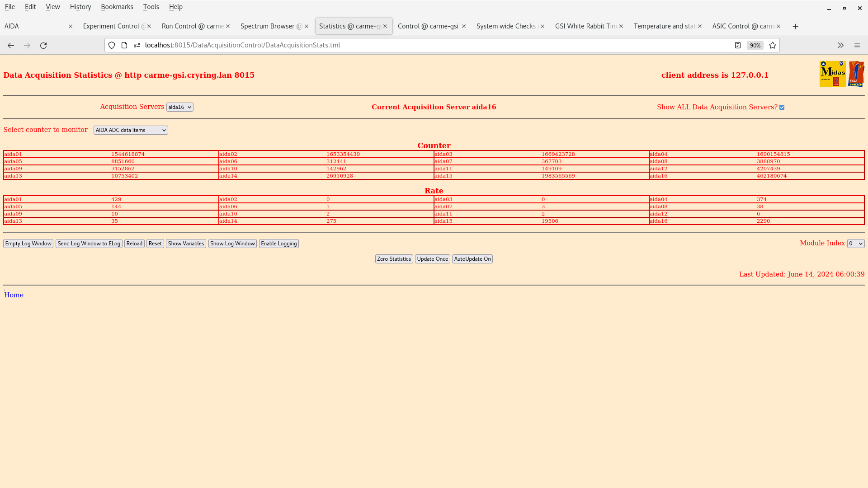Screen dimensions: 868x488
Task: Enable logging with Enable Logging button
Action: click(x=278, y=243)
